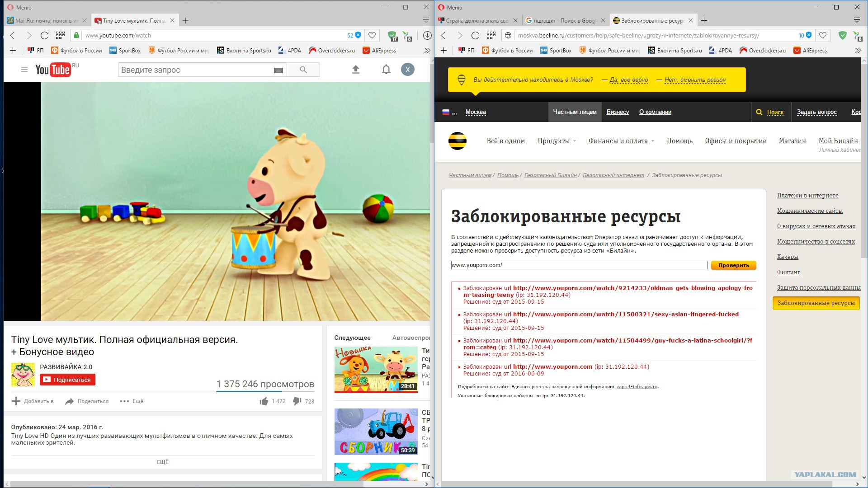Open the zapret-info.gov.ru registry link
The width and height of the screenshot is (868, 488).
[x=637, y=387]
